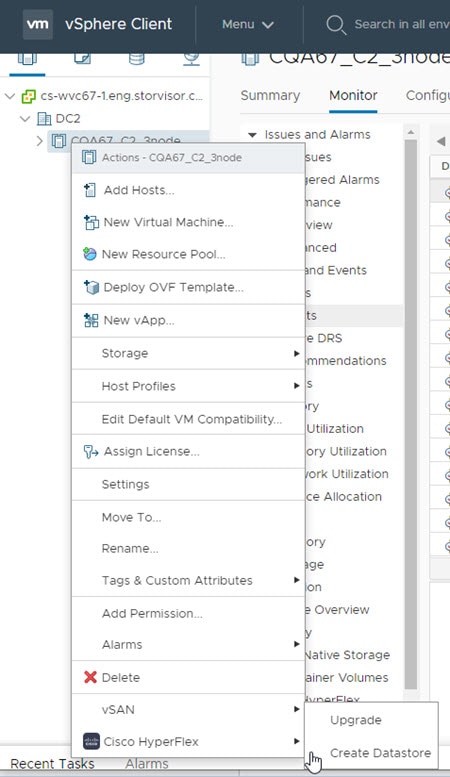450x777 pixels.
Task: Collapse the DC2 datacenter node
Action: click(x=25, y=118)
